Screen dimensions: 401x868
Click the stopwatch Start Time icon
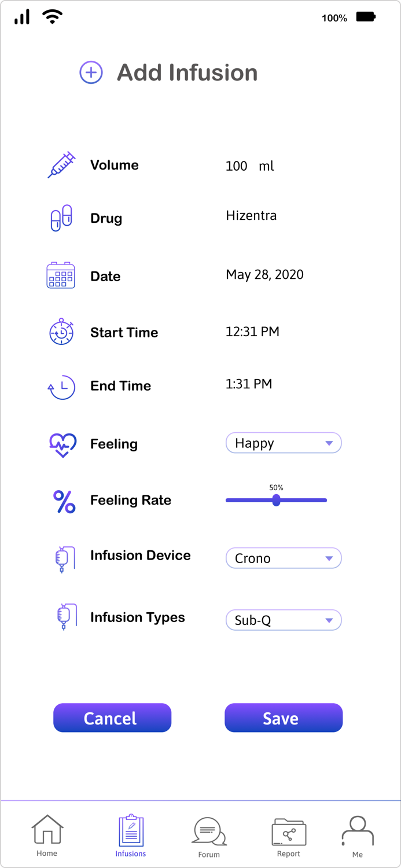pos(60,332)
